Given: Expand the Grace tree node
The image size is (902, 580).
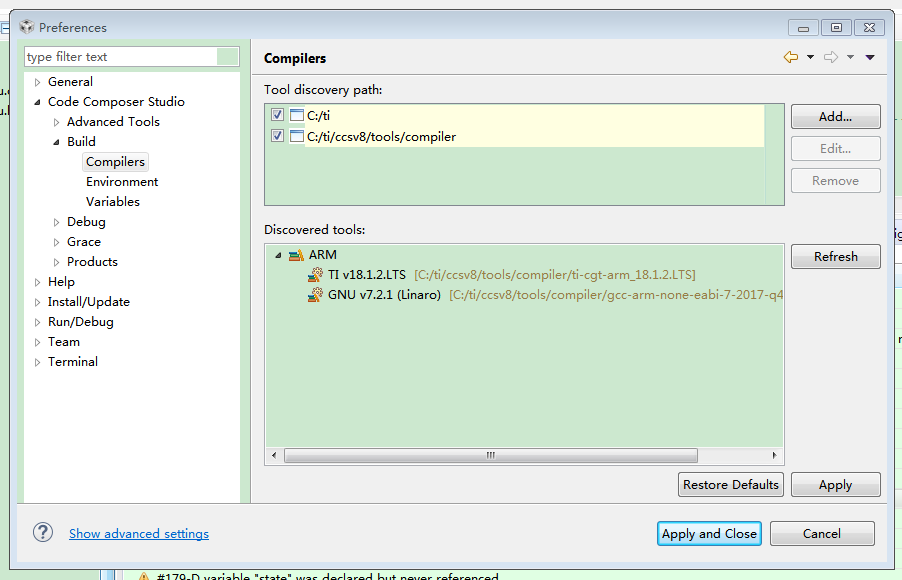Looking at the screenshot, I should point(56,242).
